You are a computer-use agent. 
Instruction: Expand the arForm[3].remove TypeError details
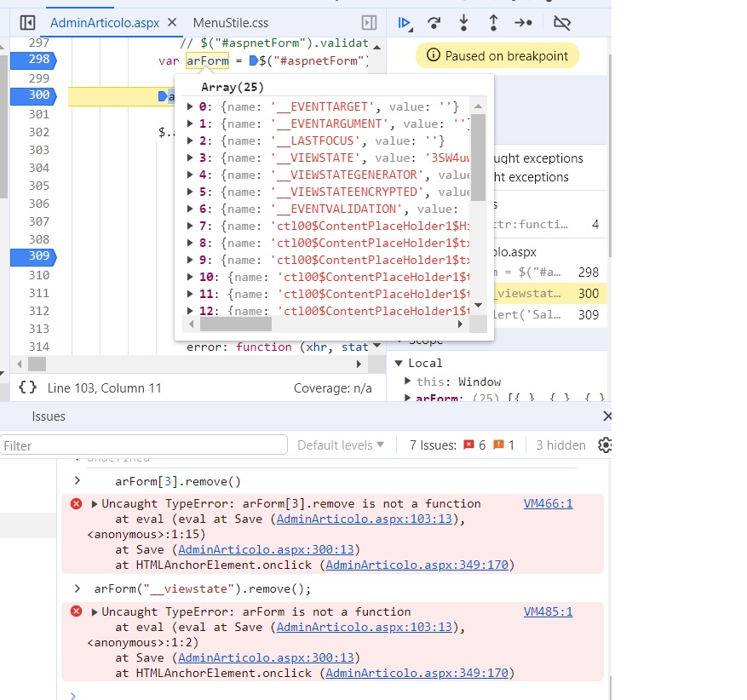95,504
